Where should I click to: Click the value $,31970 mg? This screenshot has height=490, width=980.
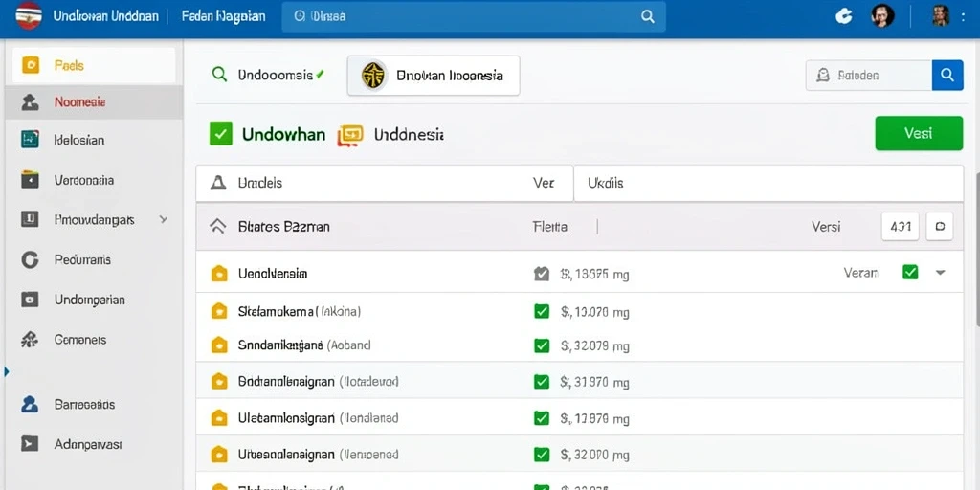pos(595,382)
